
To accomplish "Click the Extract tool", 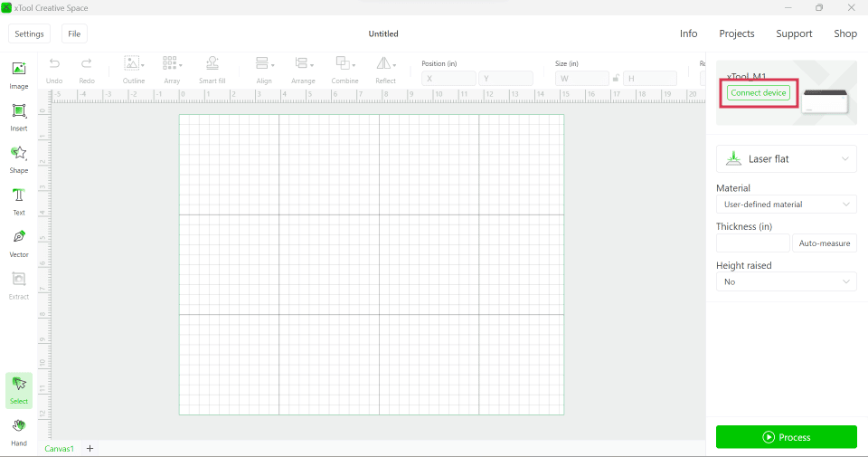I will pyautogui.click(x=18, y=286).
